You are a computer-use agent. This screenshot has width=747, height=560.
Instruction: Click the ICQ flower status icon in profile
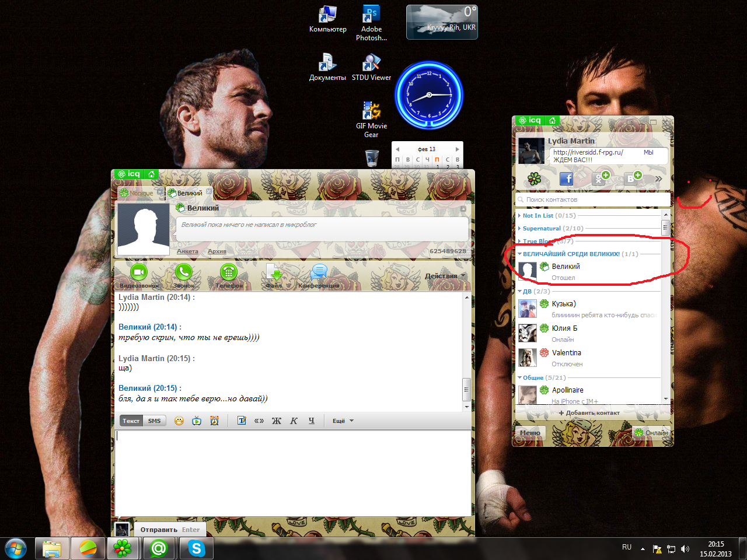534,178
